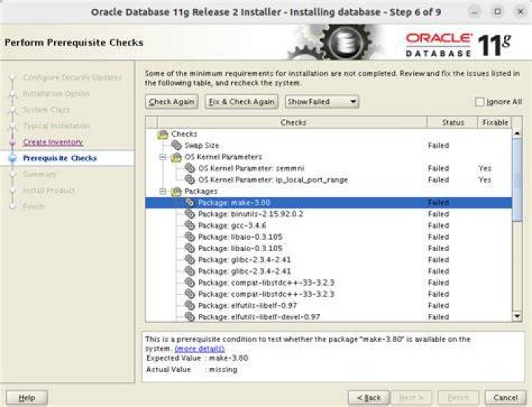Open the Help button
The height and width of the screenshot is (407, 532).
click(x=27, y=397)
